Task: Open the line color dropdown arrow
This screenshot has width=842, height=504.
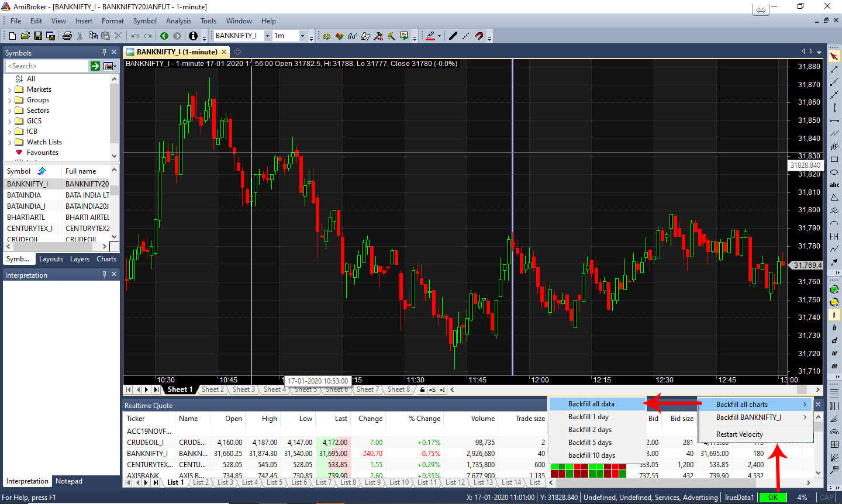Action: 439,36
